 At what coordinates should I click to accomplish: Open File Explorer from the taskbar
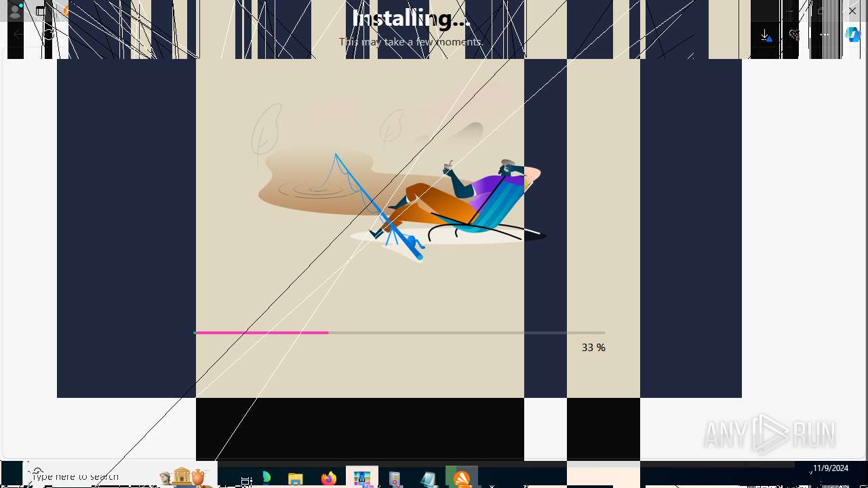pyautogui.click(x=295, y=479)
